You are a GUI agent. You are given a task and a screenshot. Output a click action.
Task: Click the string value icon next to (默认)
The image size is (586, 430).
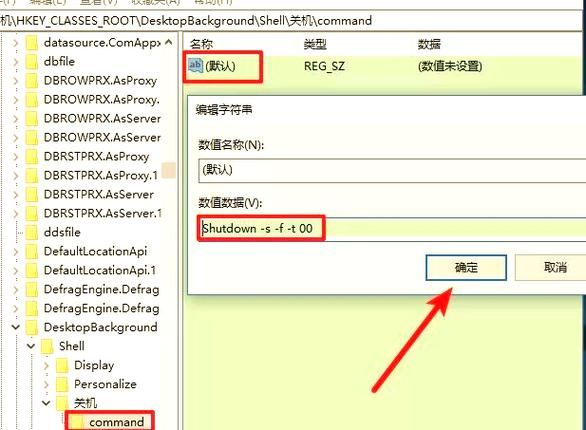[x=195, y=66]
